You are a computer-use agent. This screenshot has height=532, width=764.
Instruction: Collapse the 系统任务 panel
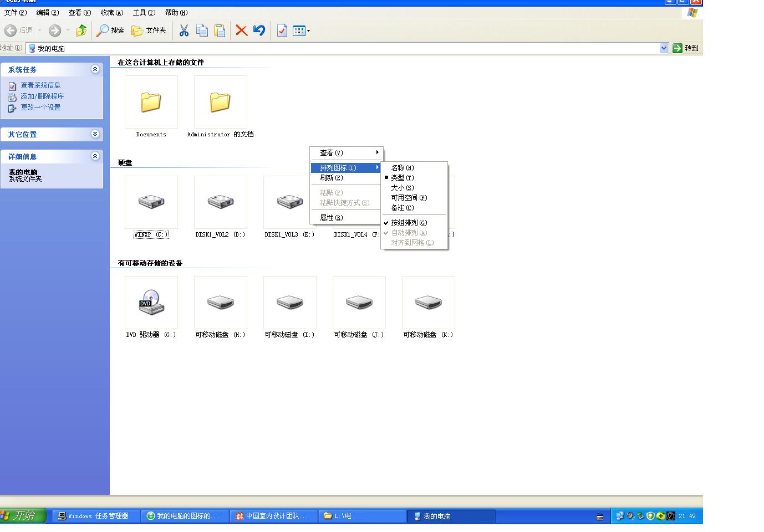pos(95,69)
